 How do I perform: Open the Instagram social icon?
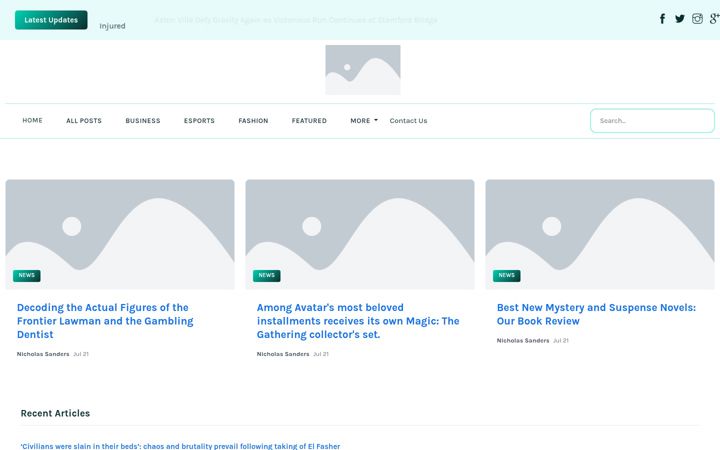697,19
